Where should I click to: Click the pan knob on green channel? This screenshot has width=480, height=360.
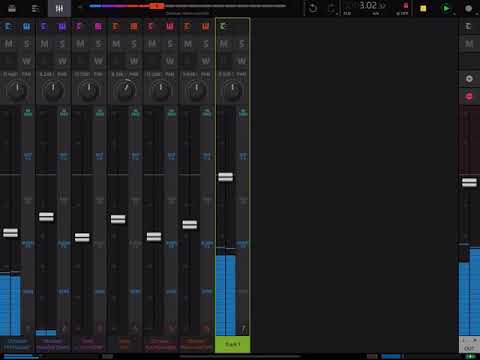(233, 90)
